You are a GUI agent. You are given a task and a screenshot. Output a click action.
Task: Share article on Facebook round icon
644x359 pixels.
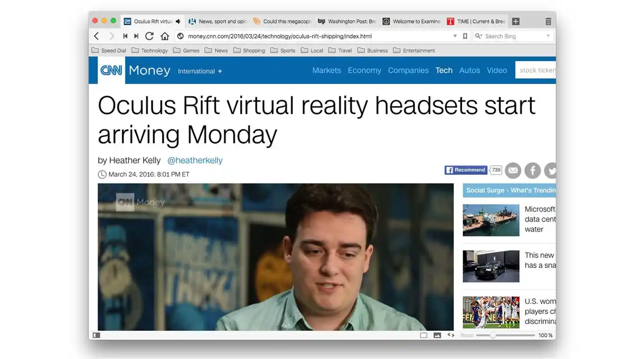tap(532, 170)
